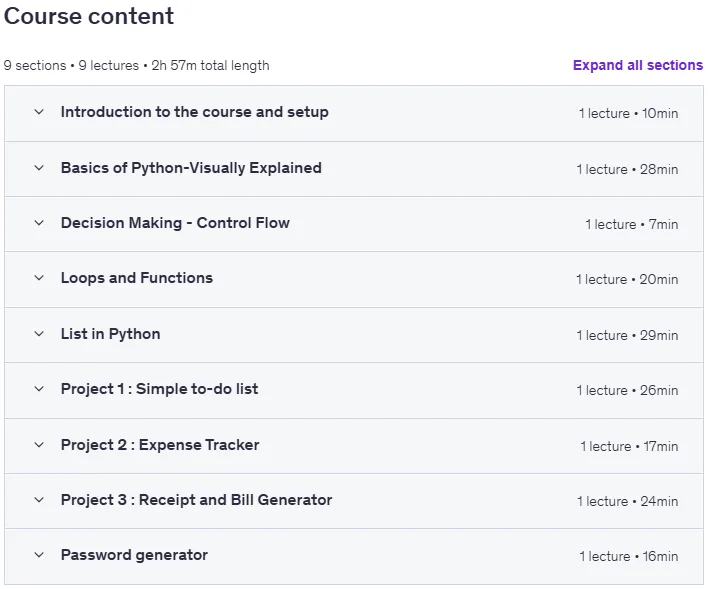Image resolution: width=708 pixels, height=589 pixels.
Task: Expand chevron for Project 1 Simple to-do list
Action: (x=39, y=389)
